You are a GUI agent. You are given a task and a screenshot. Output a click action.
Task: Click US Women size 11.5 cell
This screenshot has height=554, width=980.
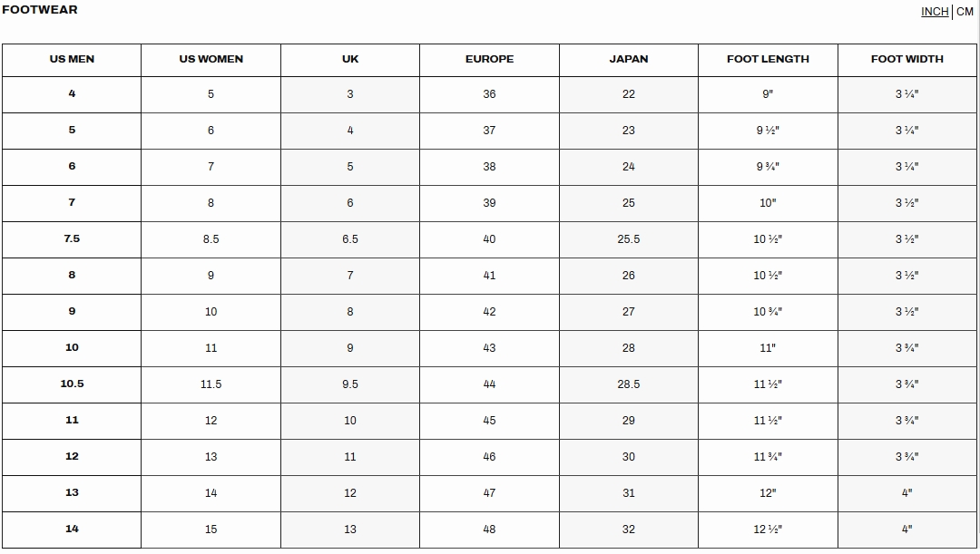tap(211, 384)
